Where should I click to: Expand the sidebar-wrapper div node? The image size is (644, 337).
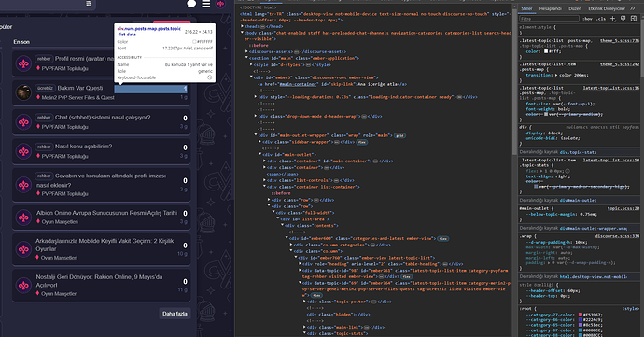tap(260, 142)
